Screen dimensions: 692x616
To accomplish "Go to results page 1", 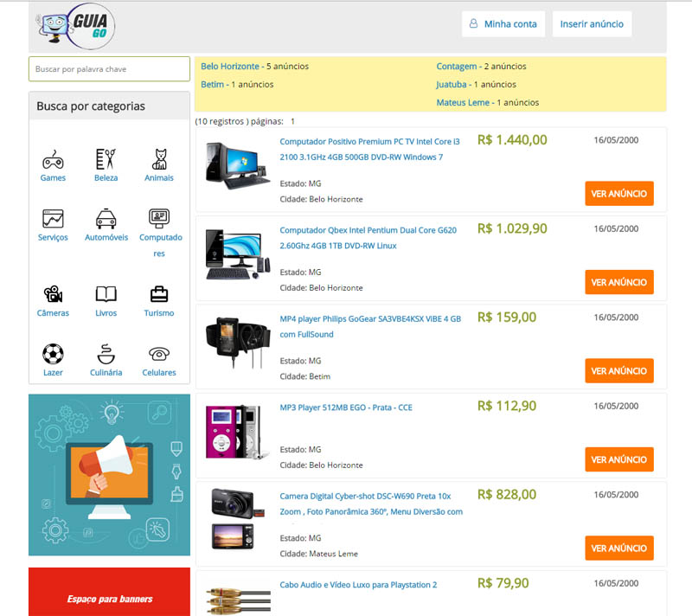I will [x=292, y=121].
